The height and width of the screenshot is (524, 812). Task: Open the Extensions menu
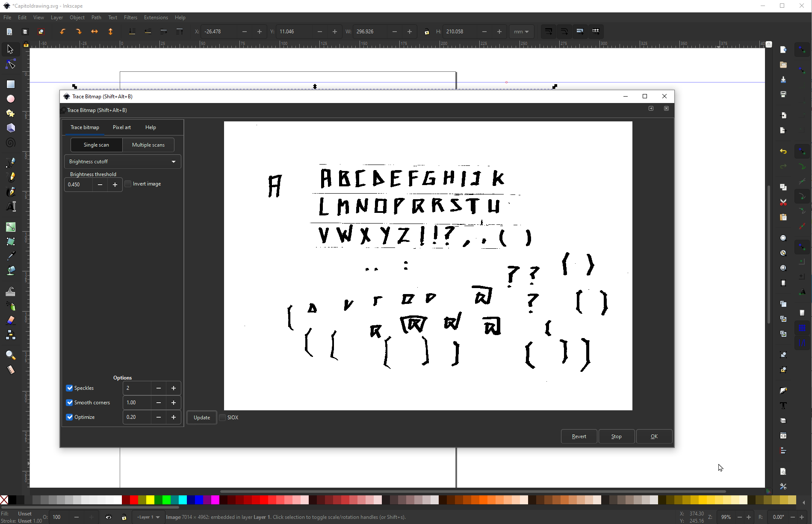coord(156,18)
